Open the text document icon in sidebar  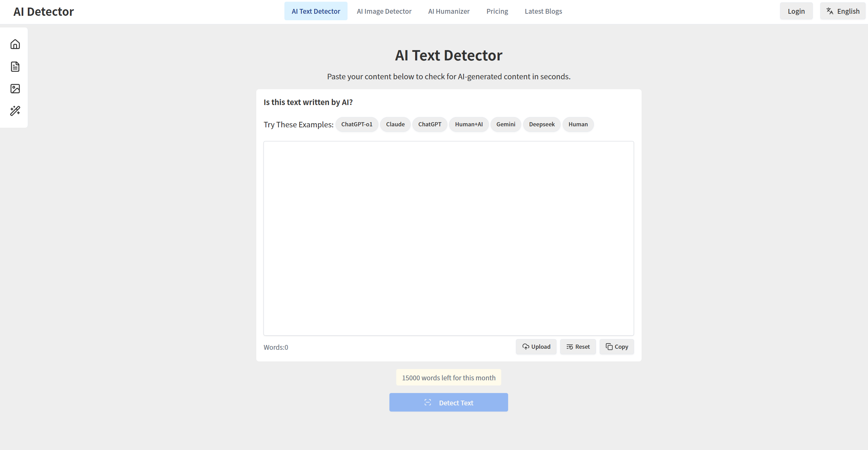pos(15,67)
